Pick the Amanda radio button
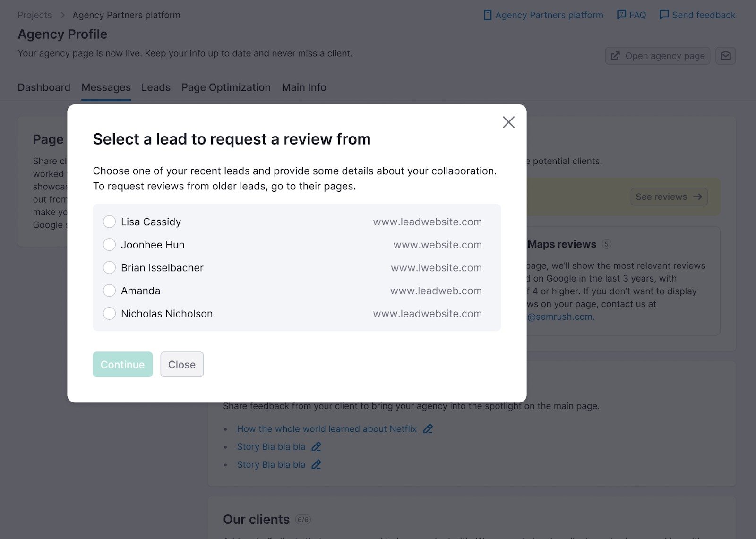This screenshot has width=756, height=539. [x=109, y=291]
